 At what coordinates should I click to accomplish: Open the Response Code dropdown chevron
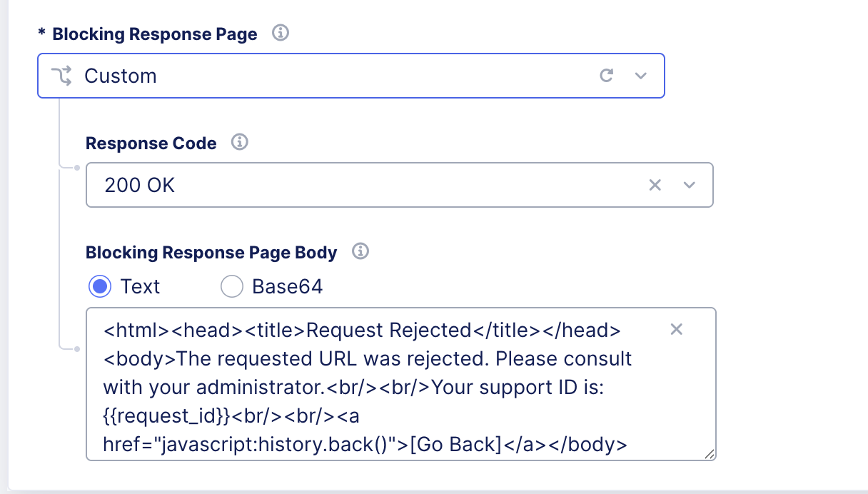(x=689, y=185)
